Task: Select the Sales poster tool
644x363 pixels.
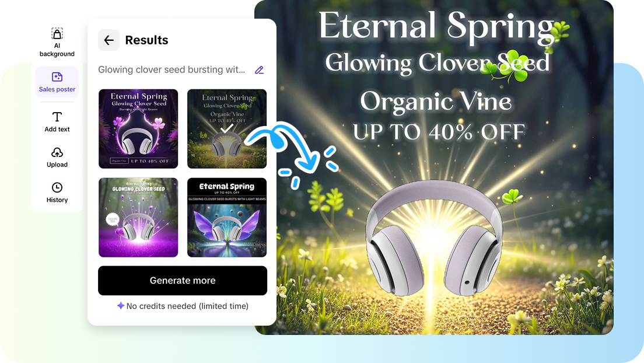Action: coord(57,82)
